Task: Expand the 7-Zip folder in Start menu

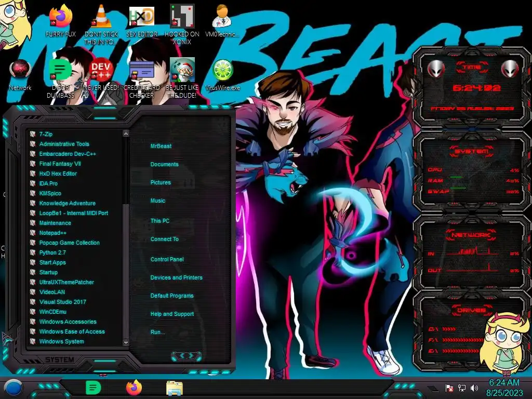Action: pos(46,134)
